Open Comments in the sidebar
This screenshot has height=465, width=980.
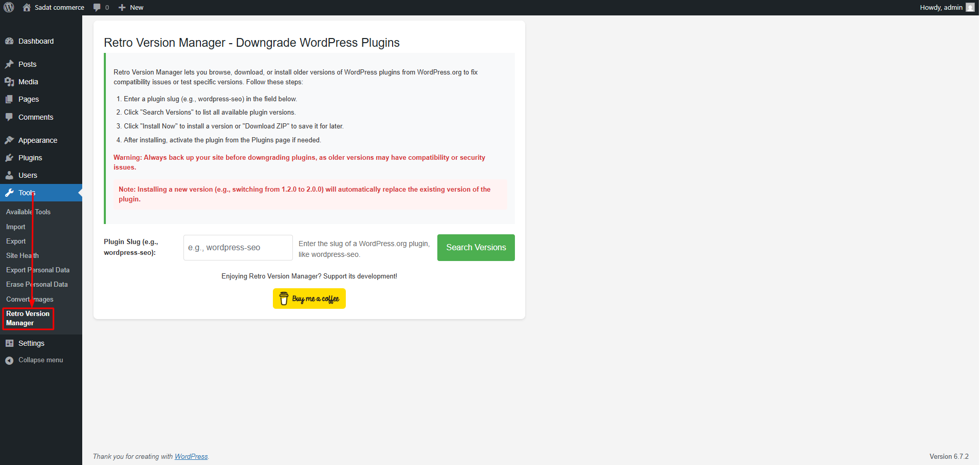[41, 117]
